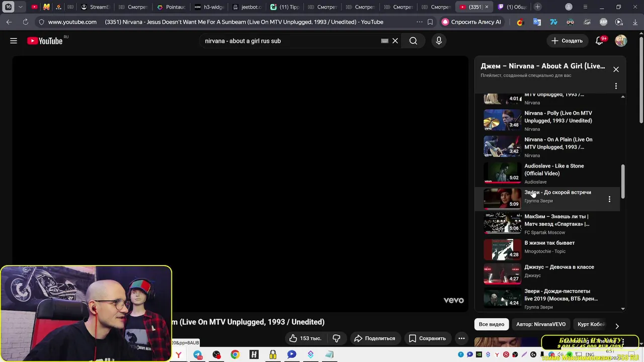Screen dimensions: 644x362
Task: Select the Все видео filter chip
Action: point(492,324)
